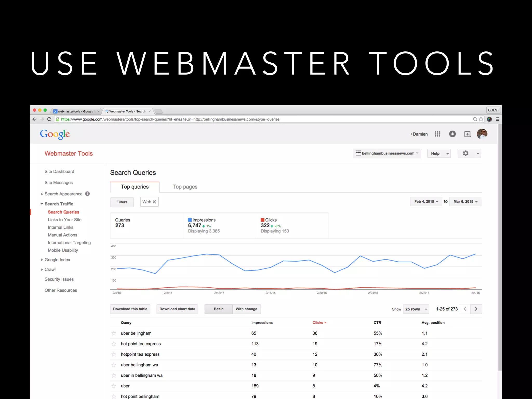
Task: Open Links to Your Site menu item
Action: 64,220
